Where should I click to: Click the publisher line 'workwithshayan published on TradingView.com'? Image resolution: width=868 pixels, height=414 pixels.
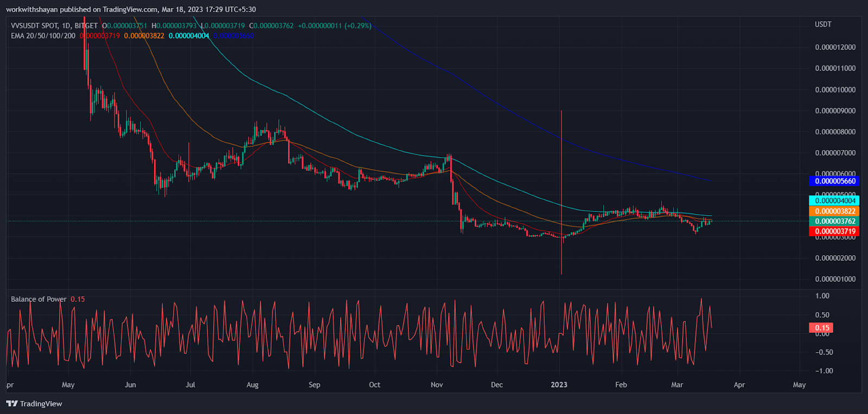click(82, 9)
